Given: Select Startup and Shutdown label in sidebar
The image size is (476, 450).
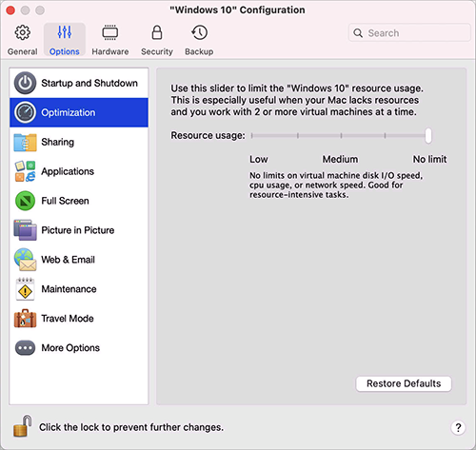Looking at the screenshot, I should click(x=89, y=83).
